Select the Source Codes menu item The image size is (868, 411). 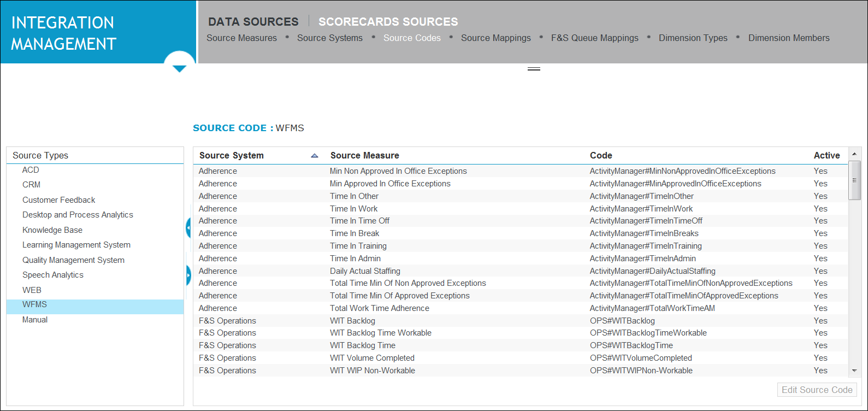[412, 38]
